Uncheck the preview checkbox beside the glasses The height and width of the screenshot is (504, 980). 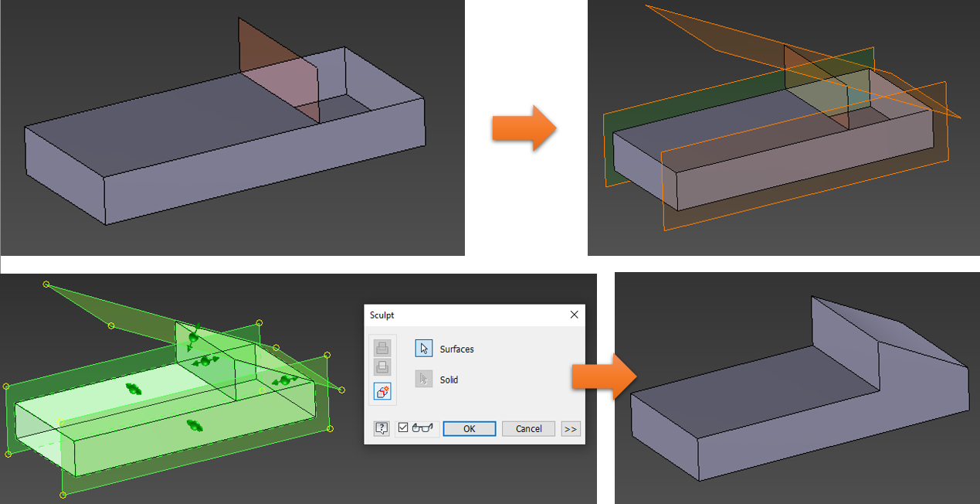(x=404, y=427)
